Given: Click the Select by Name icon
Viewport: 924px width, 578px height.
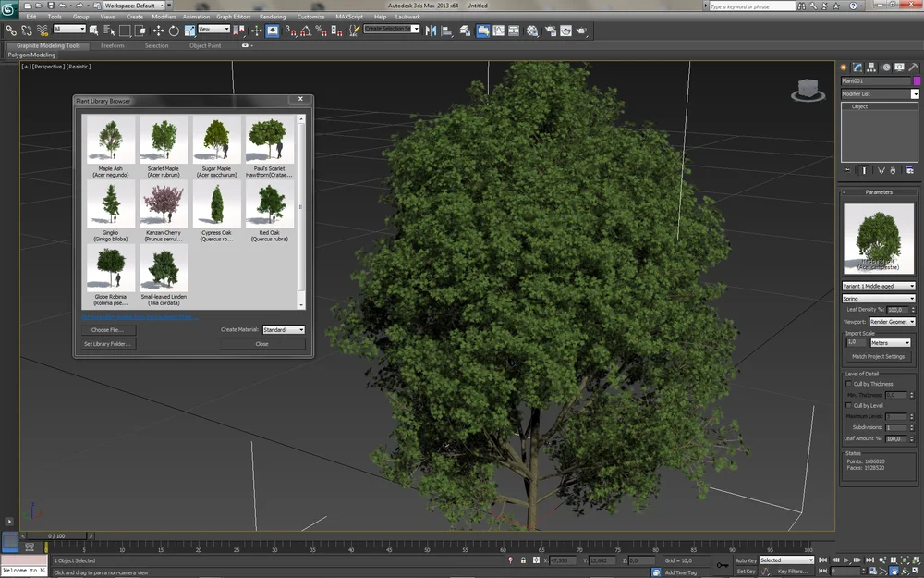Looking at the screenshot, I should point(109,31).
